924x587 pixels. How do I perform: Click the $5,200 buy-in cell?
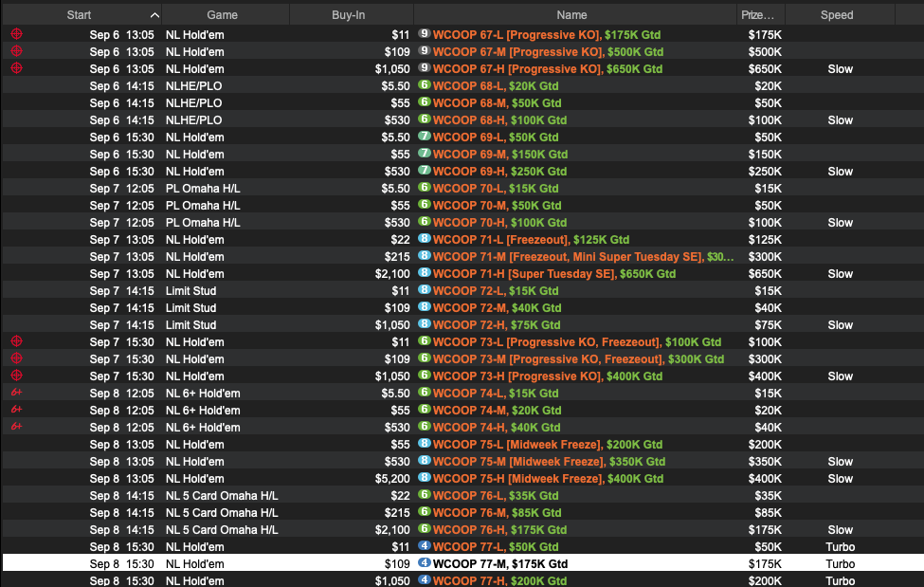pos(392,479)
